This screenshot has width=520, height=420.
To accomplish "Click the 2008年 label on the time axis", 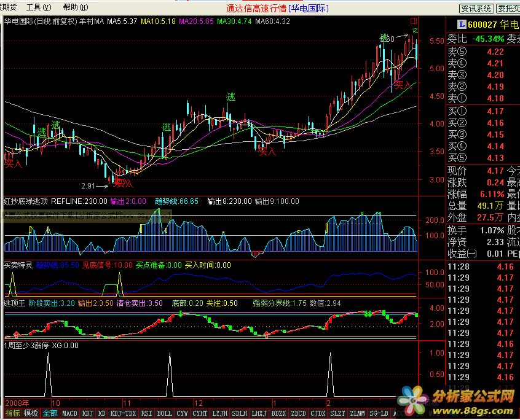I will click(x=17, y=403).
